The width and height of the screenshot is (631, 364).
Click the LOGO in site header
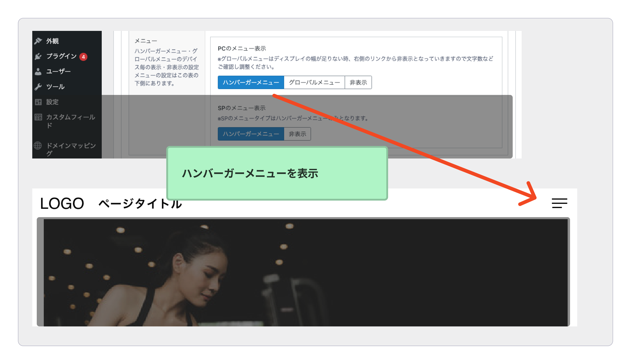pos(62,203)
